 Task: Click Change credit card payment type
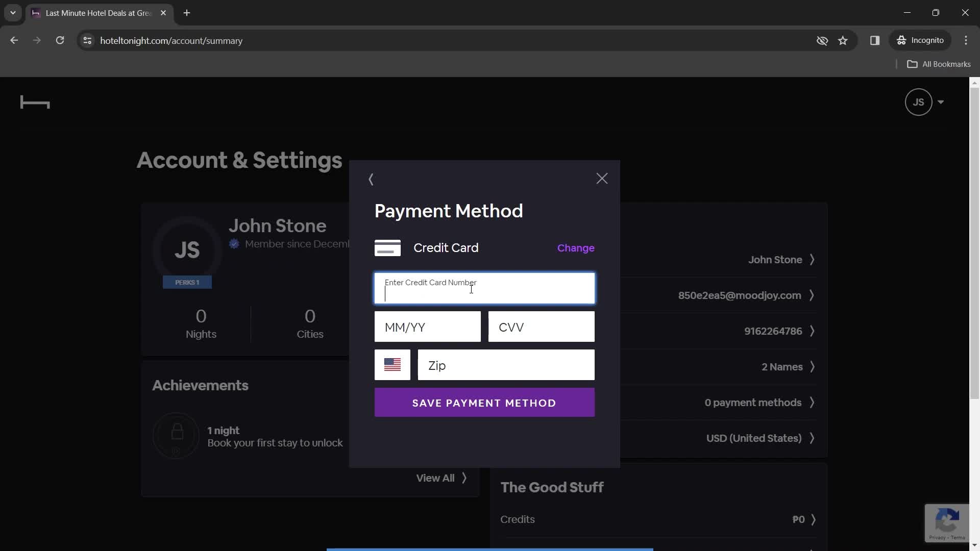pos(575,247)
